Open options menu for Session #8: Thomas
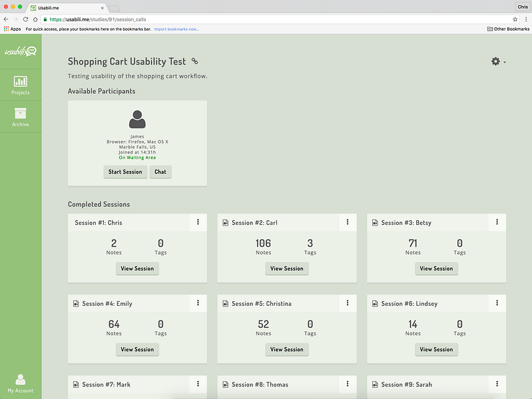 click(348, 384)
